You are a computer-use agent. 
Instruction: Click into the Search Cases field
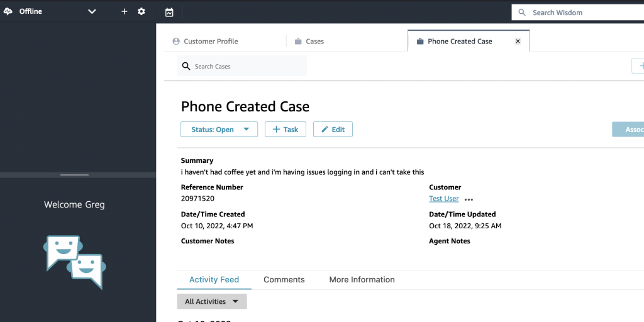[x=248, y=66]
